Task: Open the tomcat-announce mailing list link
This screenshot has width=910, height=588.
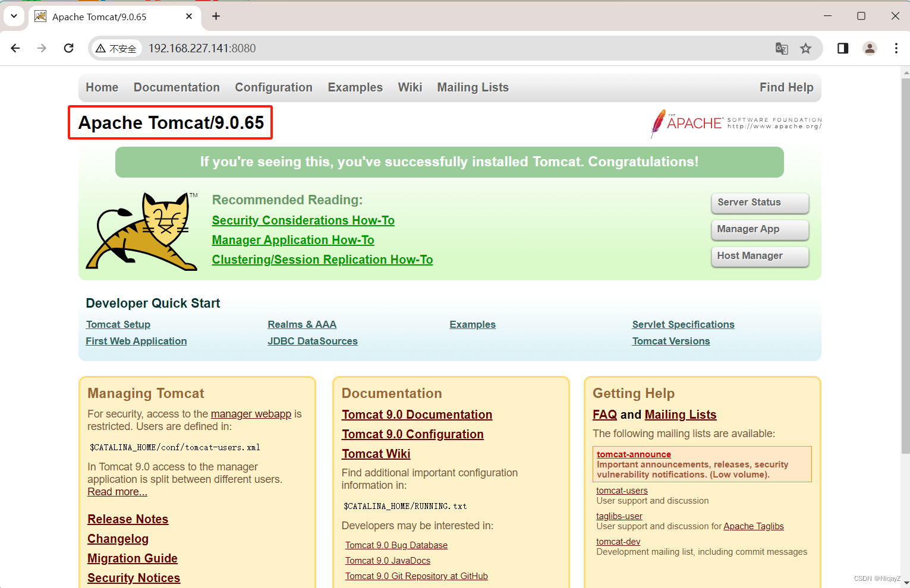Action: pos(634,454)
